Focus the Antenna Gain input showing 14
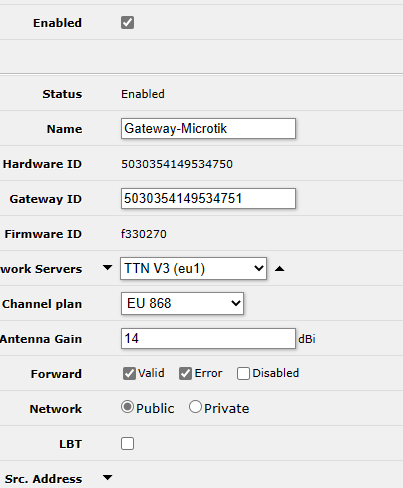Screen dimensions: 403x488 tap(208, 338)
